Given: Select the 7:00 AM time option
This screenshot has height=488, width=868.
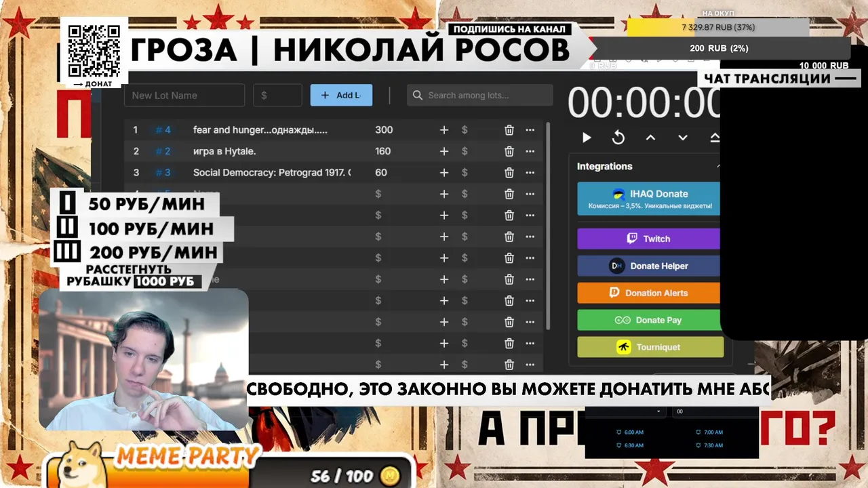Looking at the screenshot, I should pos(709,432).
